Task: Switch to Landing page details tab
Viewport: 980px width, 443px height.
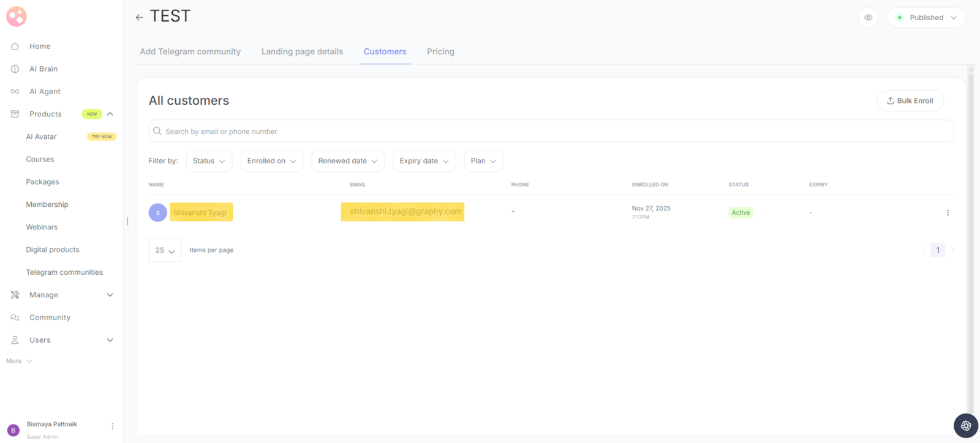Action: (x=302, y=52)
